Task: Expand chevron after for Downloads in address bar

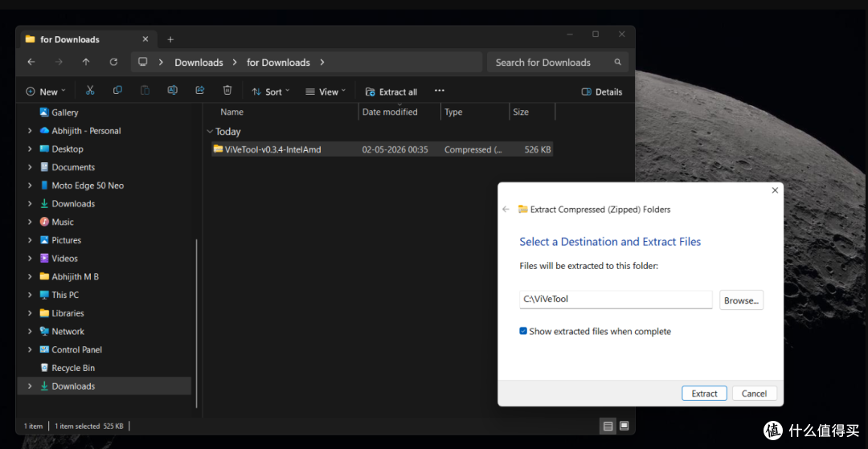Action: [322, 63]
